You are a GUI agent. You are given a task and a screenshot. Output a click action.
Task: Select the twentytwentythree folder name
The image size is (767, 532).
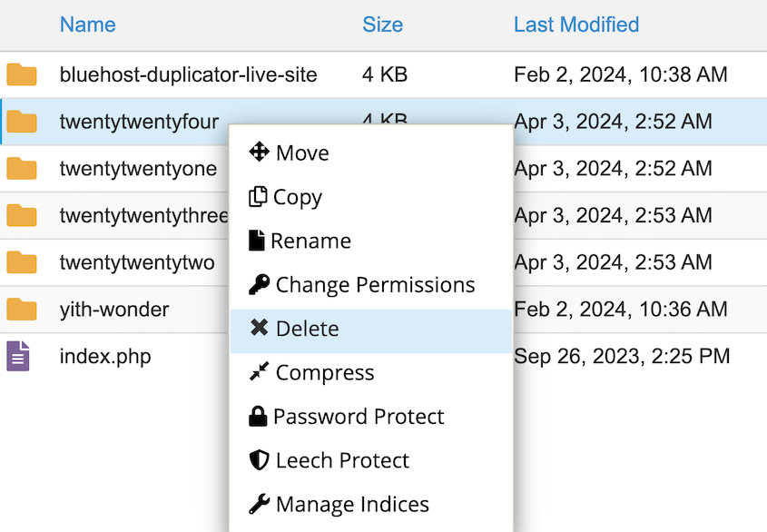click(143, 215)
